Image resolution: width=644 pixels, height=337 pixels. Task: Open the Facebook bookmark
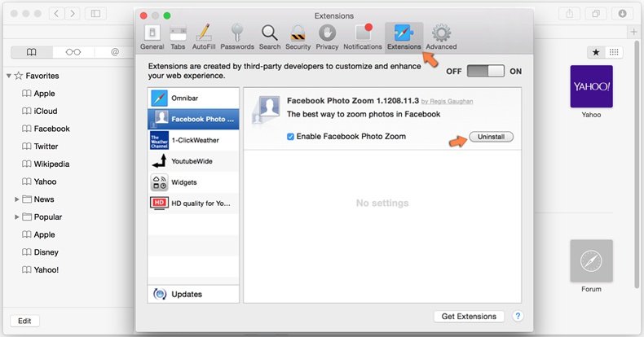click(x=46, y=129)
